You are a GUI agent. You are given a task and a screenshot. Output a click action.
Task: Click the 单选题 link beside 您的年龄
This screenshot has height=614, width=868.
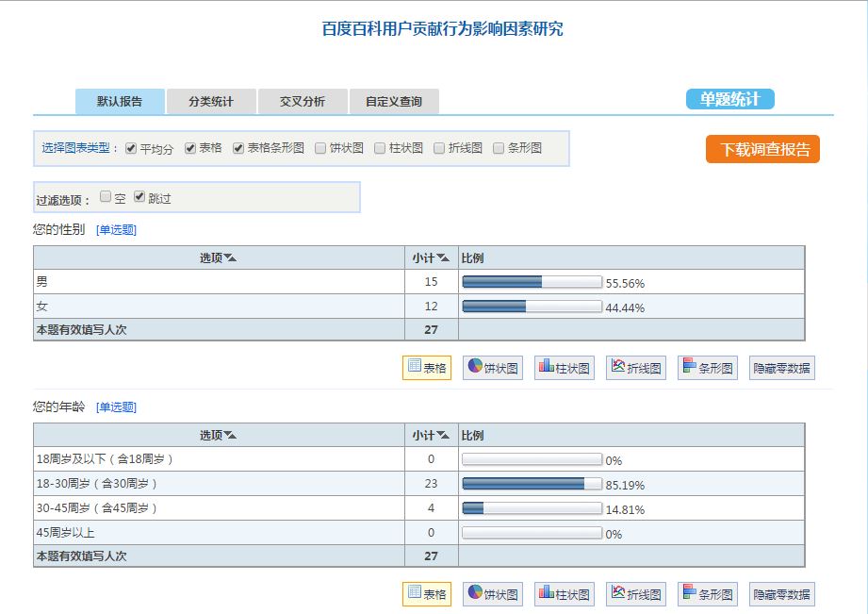tap(116, 407)
